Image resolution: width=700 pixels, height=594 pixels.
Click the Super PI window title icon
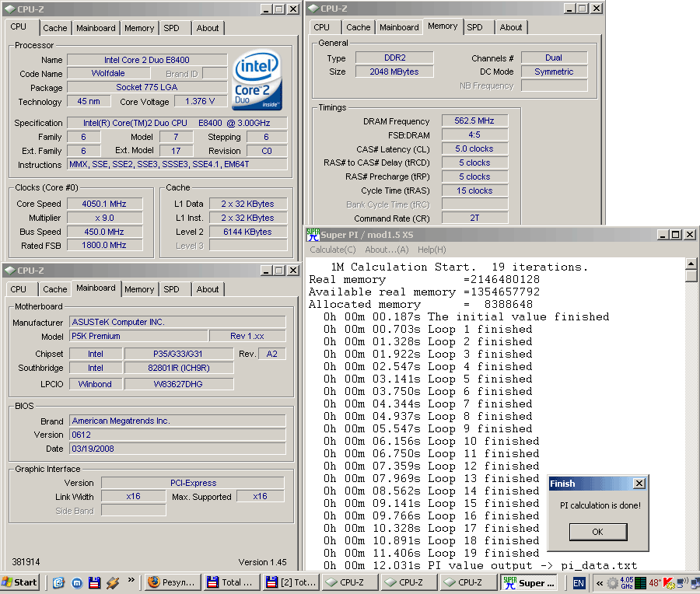click(x=313, y=235)
